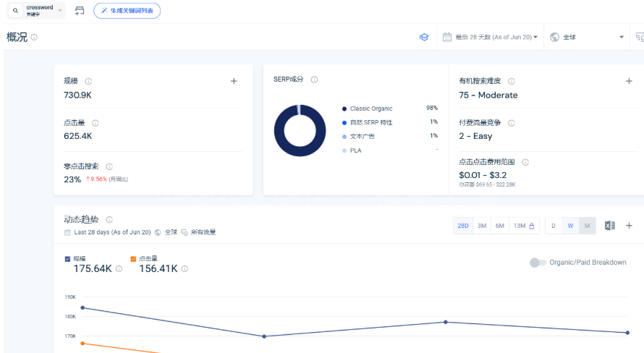
Task: Click info icon beside 有机搜索难度
Action: [512, 81]
